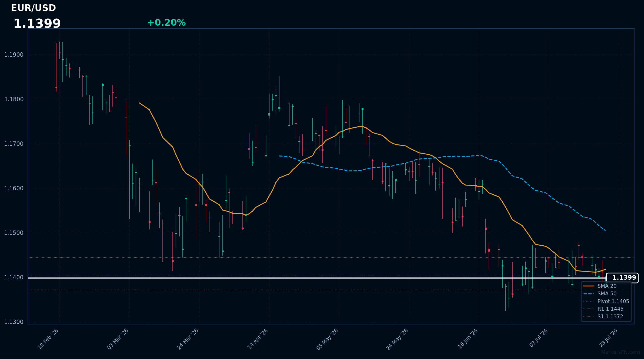Click the orange SMA 20 line swatch

coord(588,286)
